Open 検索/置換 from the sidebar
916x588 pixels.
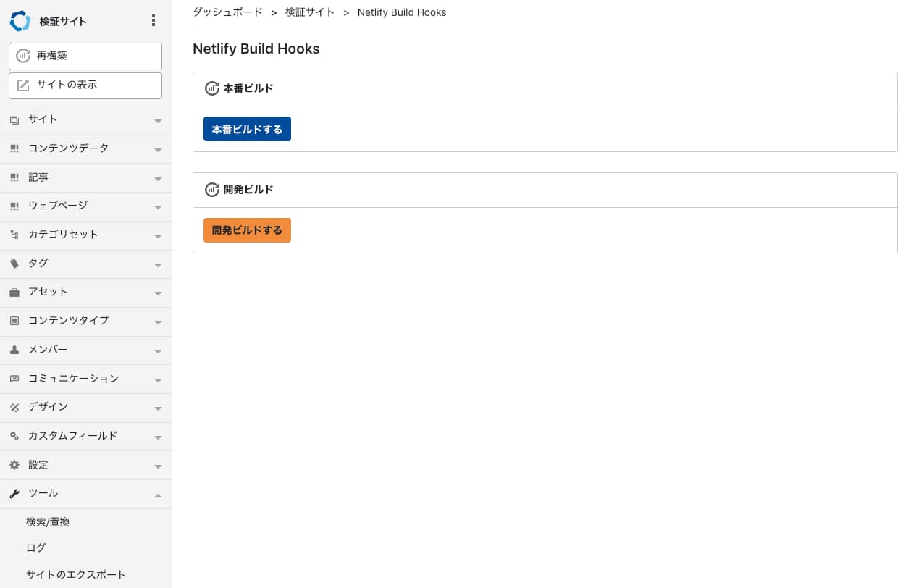48,521
